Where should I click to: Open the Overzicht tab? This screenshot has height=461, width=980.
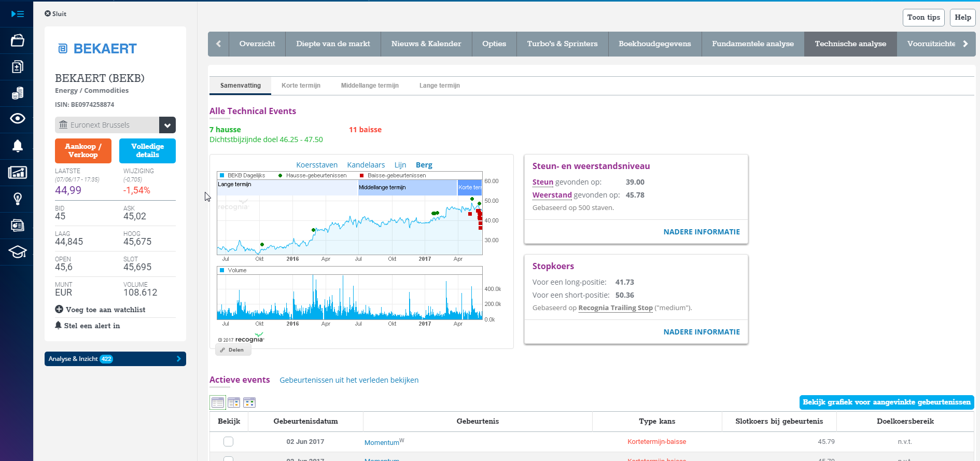[x=257, y=44]
